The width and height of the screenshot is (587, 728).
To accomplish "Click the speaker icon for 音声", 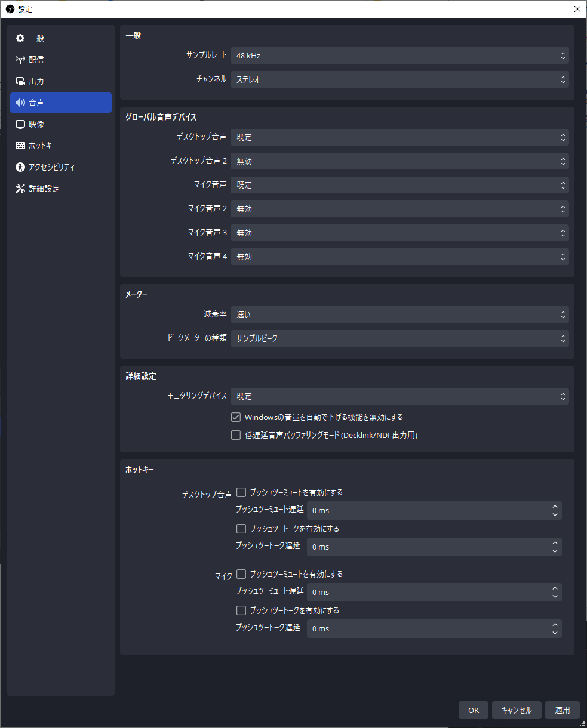I will click(x=20, y=103).
